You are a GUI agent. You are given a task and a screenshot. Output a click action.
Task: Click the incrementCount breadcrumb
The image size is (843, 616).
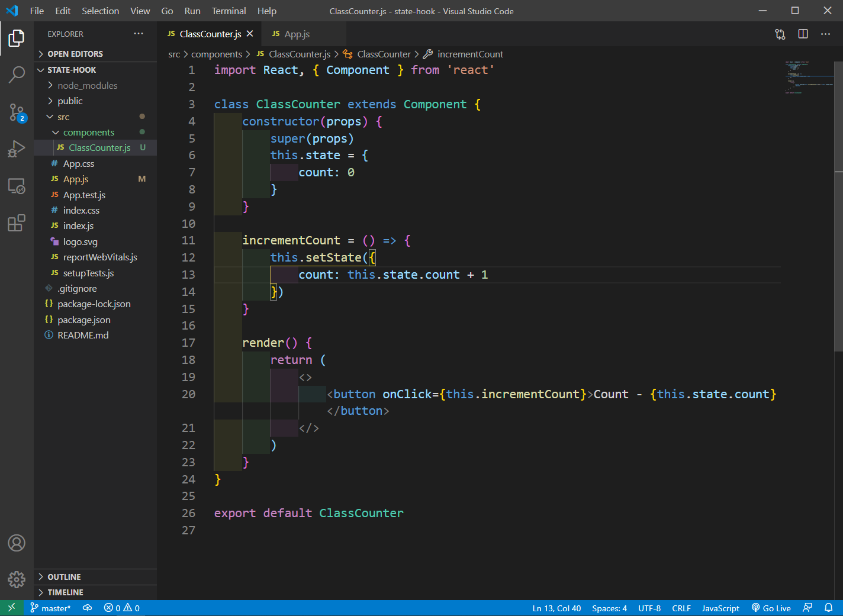point(464,54)
